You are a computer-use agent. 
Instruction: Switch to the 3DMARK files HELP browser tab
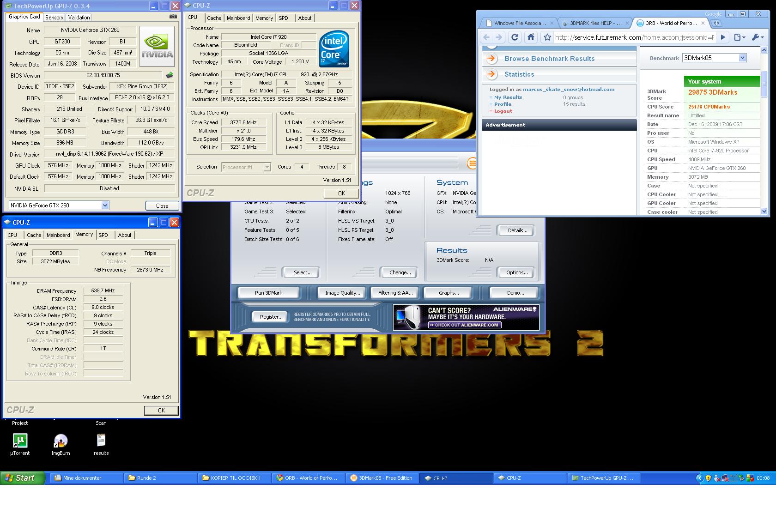tap(595, 23)
